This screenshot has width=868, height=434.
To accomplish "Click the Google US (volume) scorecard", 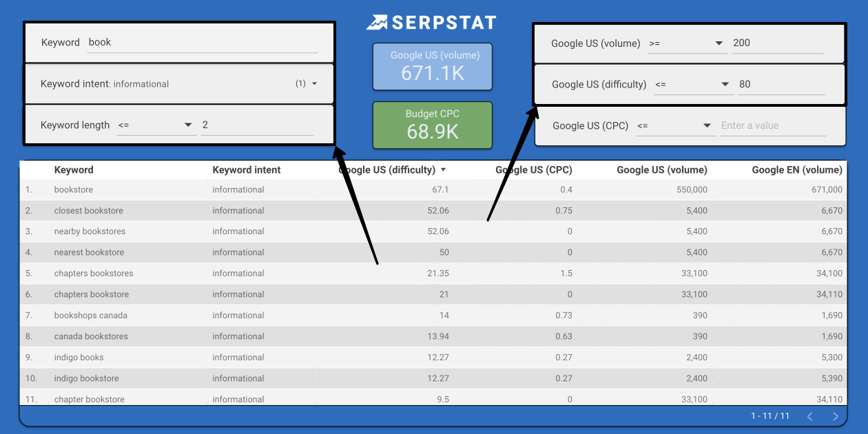I will [433, 66].
